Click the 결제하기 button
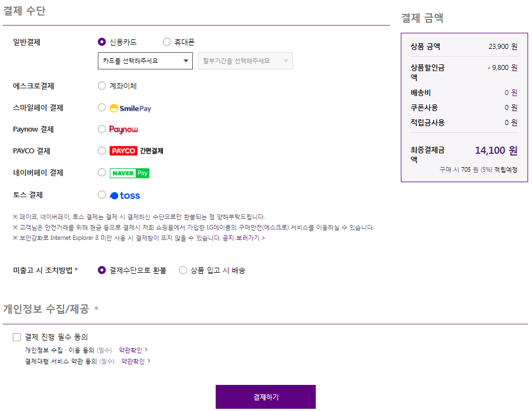532x411 pixels. [x=265, y=397]
